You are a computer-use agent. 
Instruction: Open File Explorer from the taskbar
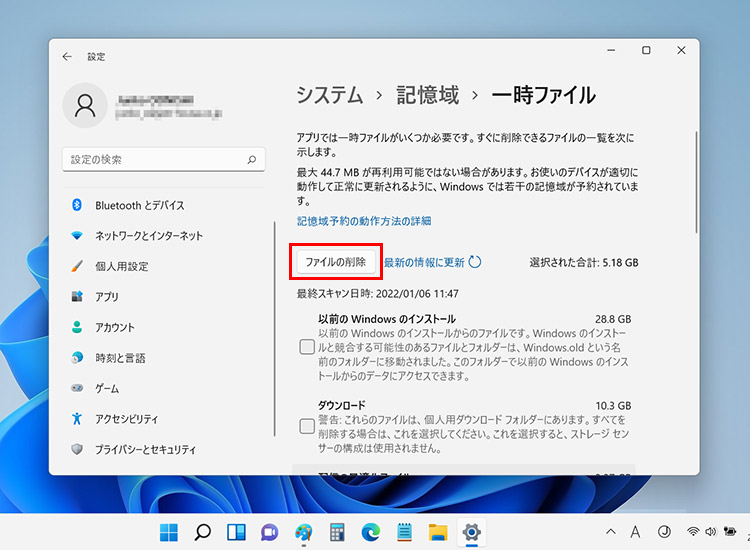pyautogui.click(x=437, y=532)
